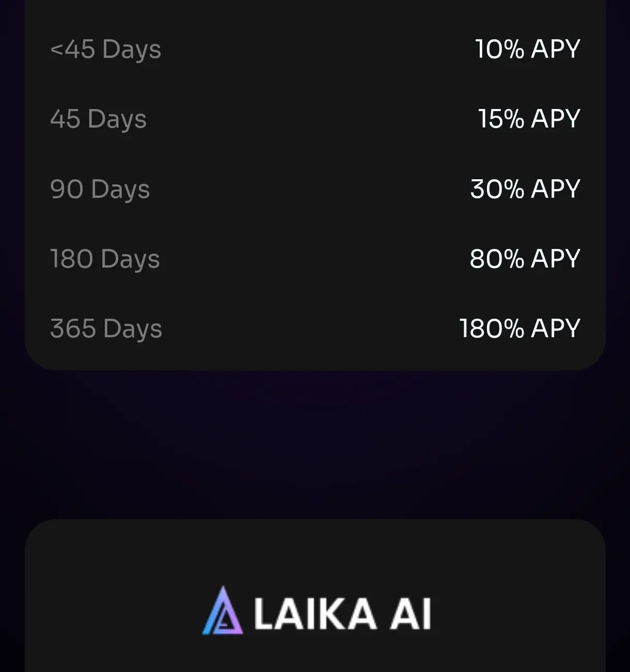Tap the word LAIKA in the logo
630x672 pixels.
coord(316,614)
